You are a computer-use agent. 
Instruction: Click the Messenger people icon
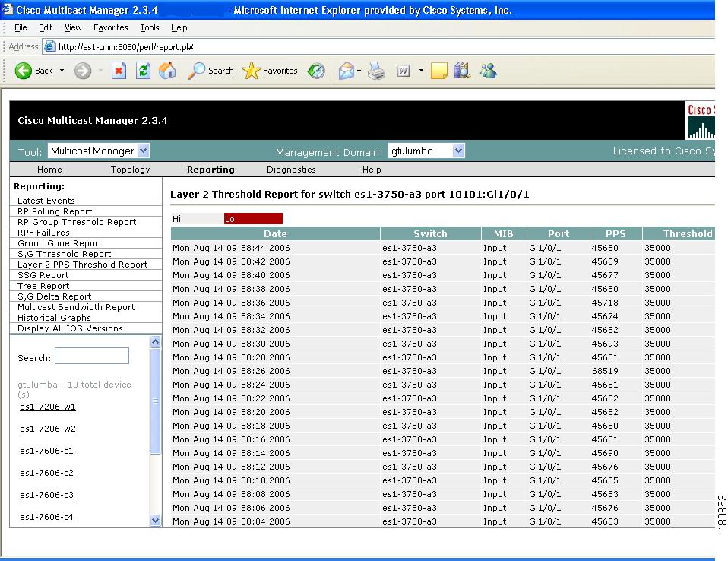pos(489,71)
